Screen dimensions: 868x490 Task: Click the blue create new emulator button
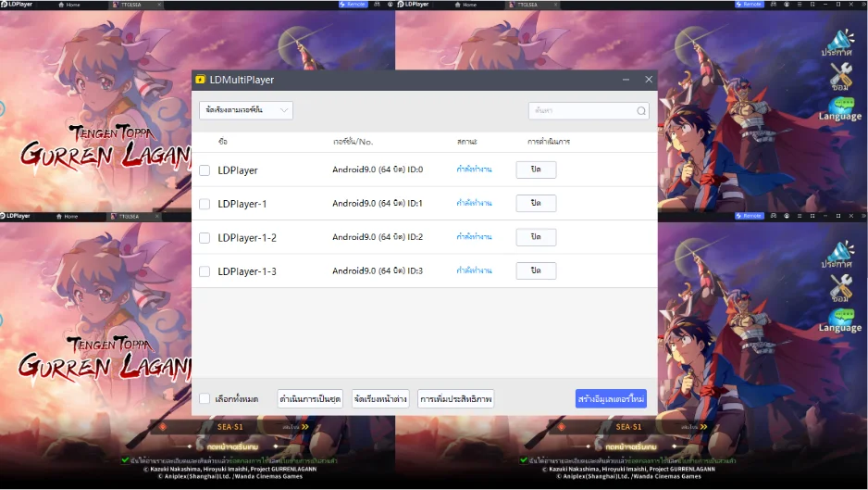pyautogui.click(x=611, y=398)
